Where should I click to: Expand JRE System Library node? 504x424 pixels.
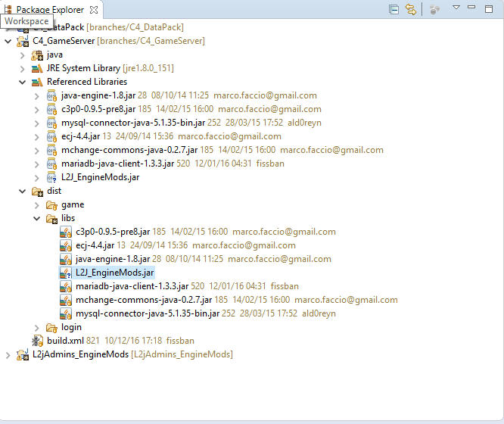pos(22,69)
